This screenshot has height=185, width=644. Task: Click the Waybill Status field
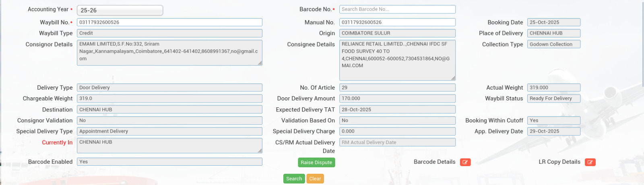click(x=553, y=99)
